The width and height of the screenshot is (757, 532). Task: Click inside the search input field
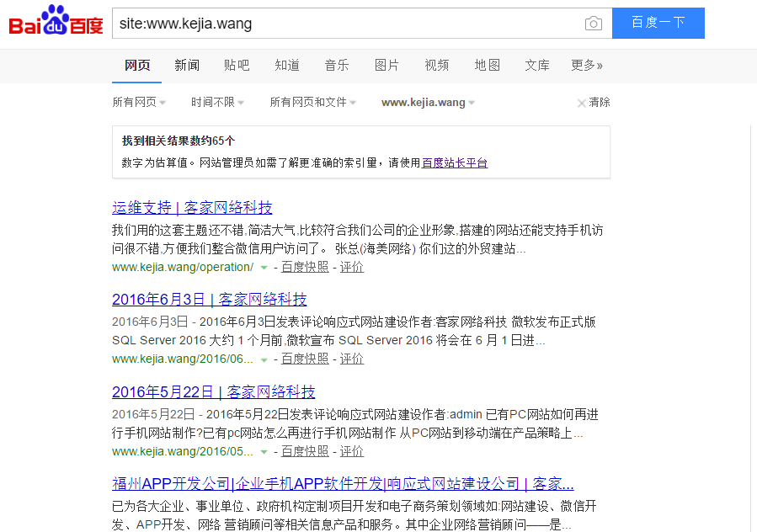coord(345,24)
